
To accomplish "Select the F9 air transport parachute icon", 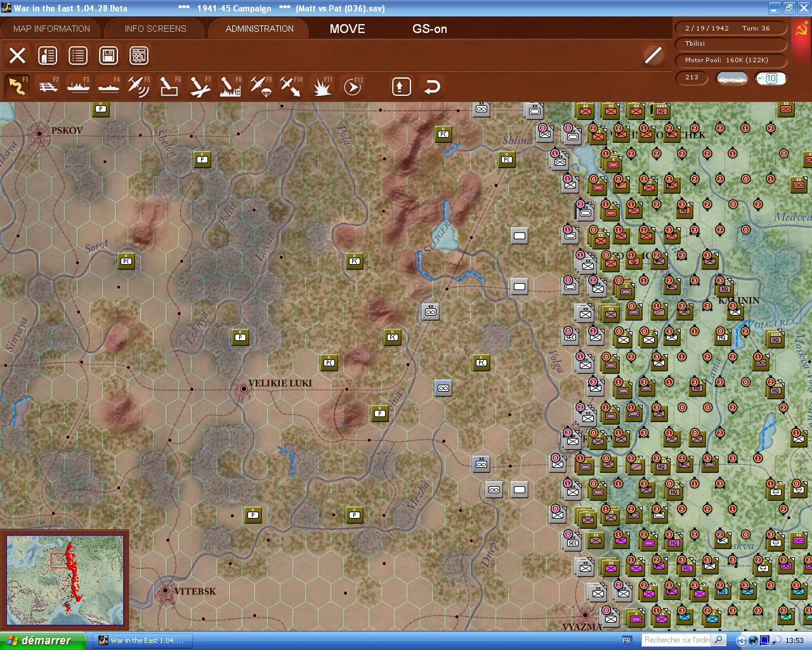I will tap(261, 86).
